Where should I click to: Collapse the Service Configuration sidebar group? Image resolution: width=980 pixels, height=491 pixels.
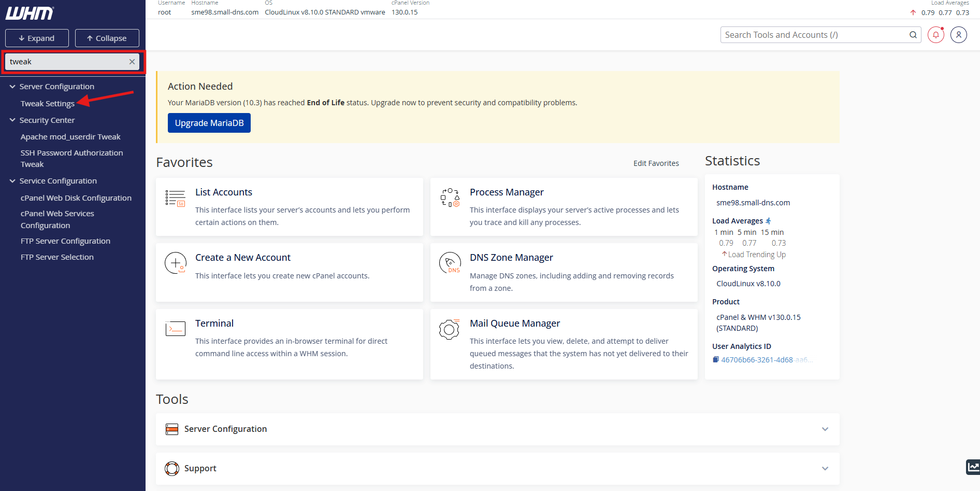click(x=12, y=181)
